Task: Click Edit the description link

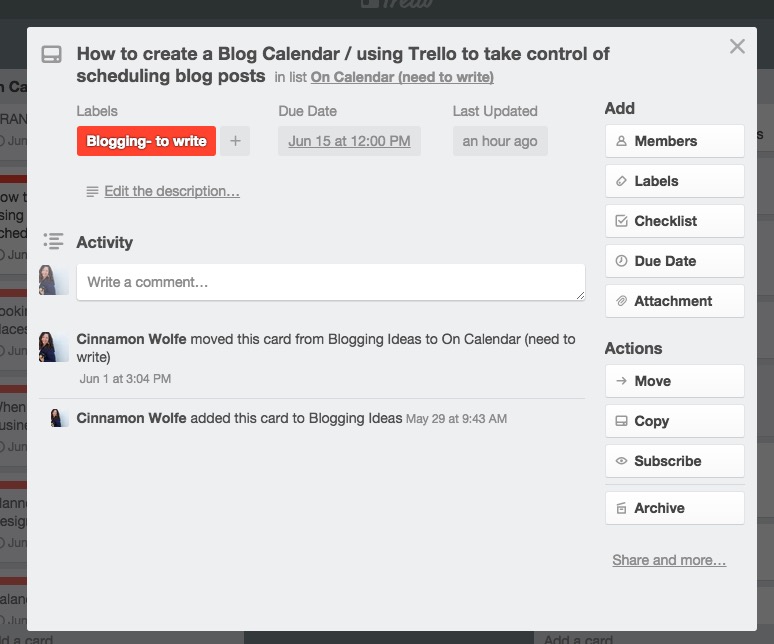Action: [x=172, y=191]
